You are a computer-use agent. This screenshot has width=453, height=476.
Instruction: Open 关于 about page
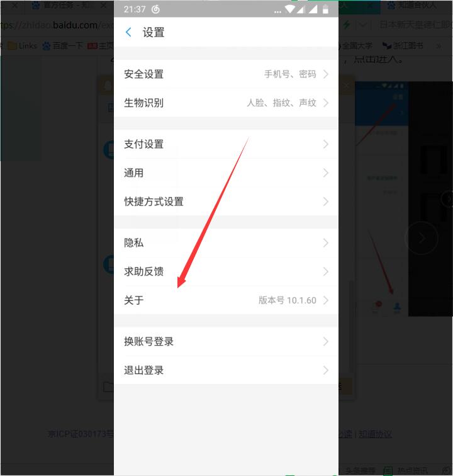tap(226, 300)
